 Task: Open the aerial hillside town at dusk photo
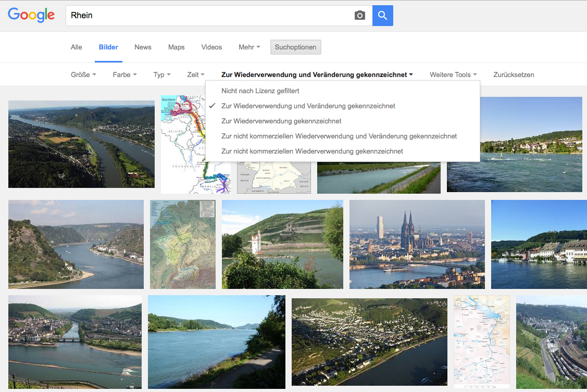(x=369, y=342)
